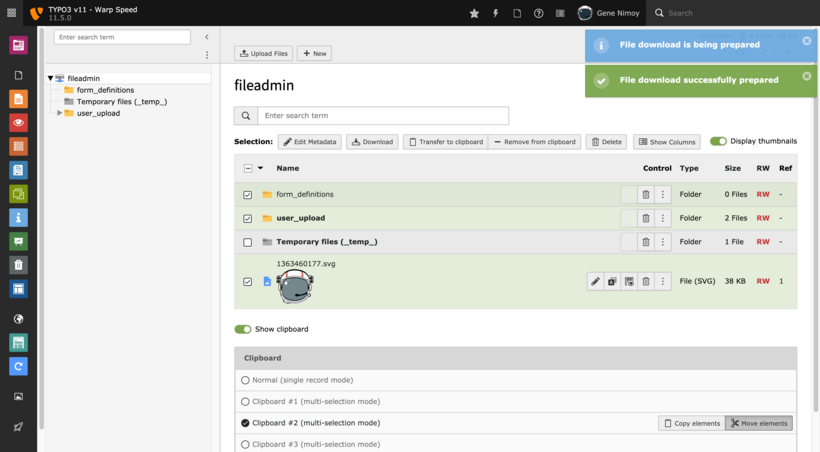Click Transfer to clipboard button
Image resolution: width=820 pixels, height=452 pixels.
445,142
